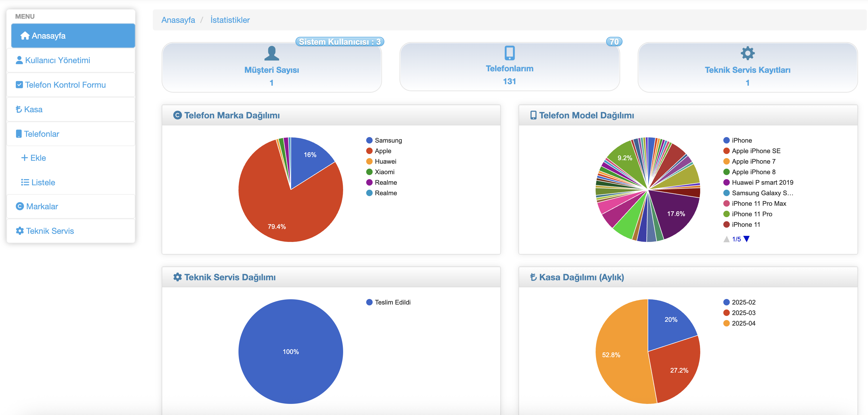Open Telefon Kontrol Formu menu item
Screen dimensions: 868x415
coord(65,85)
